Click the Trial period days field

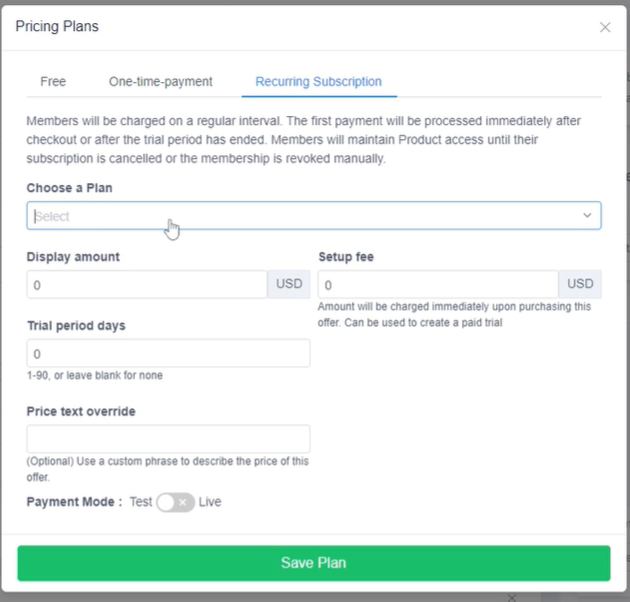(x=168, y=354)
